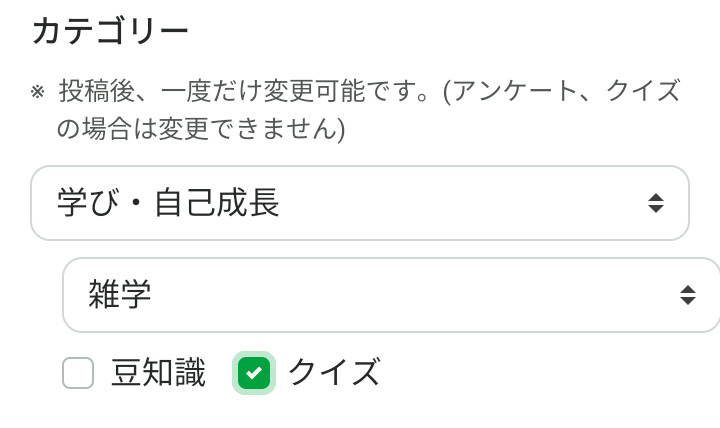Enable the 豆知識 checkbox

click(x=78, y=373)
